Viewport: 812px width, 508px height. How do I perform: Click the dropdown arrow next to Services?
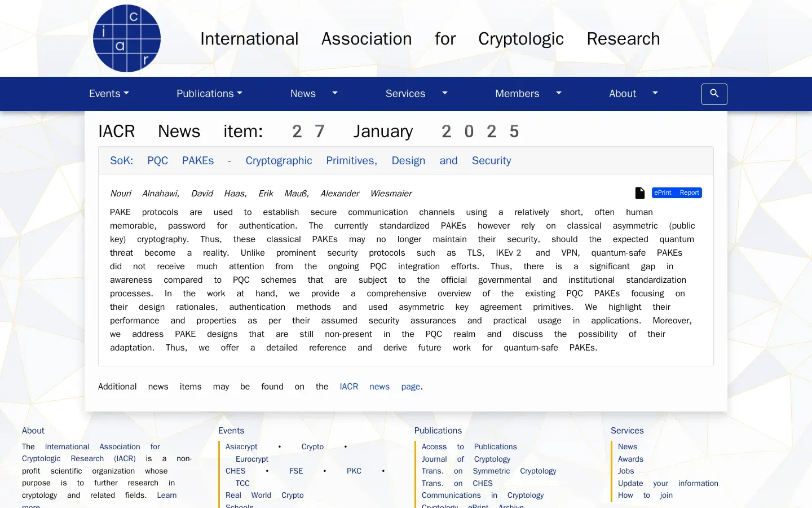coord(445,93)
